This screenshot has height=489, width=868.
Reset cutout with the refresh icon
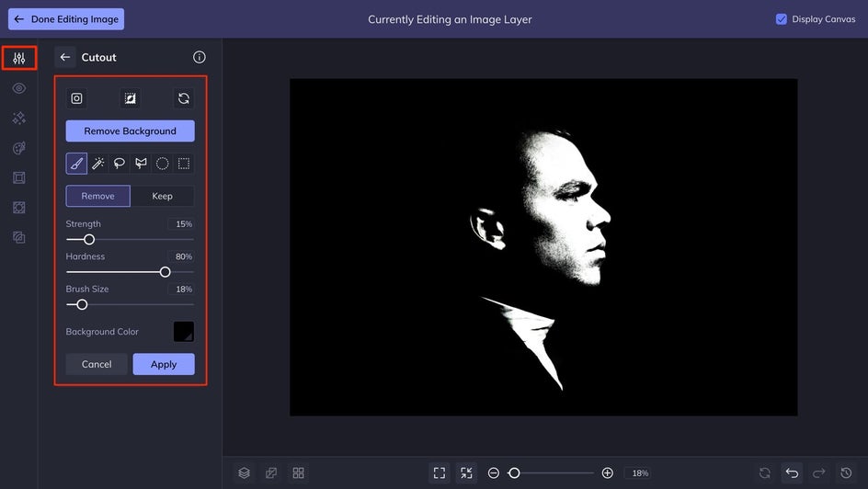tap(184, 98)
